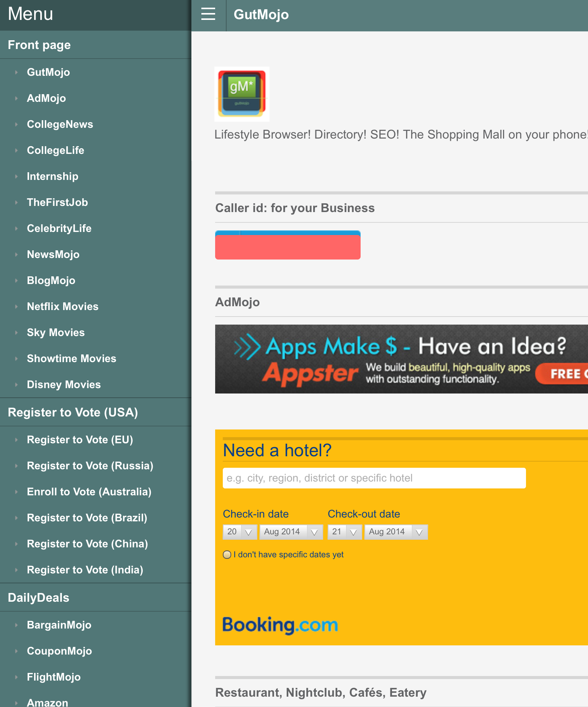Open the CouponMojo link
The width and height of the screenshot is (588, 707).
pyautogui.click(x=59, y=651)
